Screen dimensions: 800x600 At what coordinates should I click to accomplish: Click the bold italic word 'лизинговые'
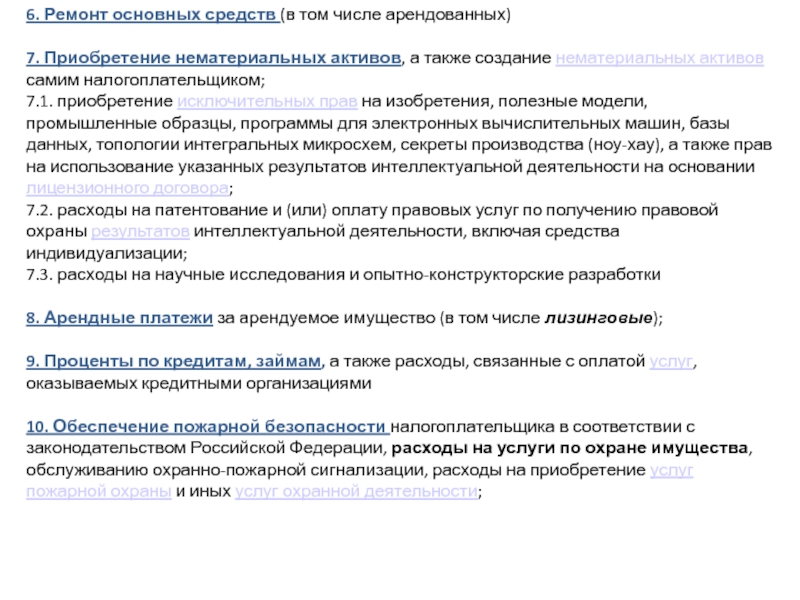pos(599,318)
